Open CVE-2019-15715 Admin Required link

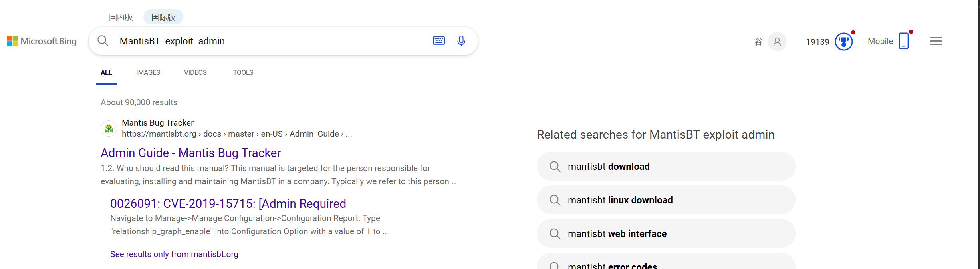(228, 203)
